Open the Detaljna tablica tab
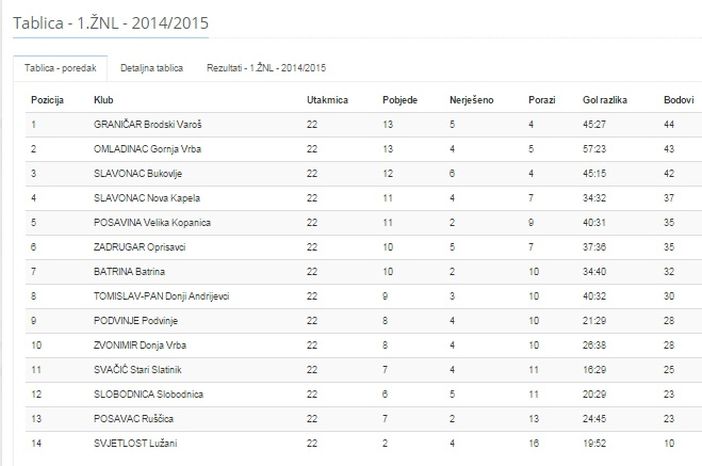The width and height of the screenshot is (702, 466). pos(152,68)
